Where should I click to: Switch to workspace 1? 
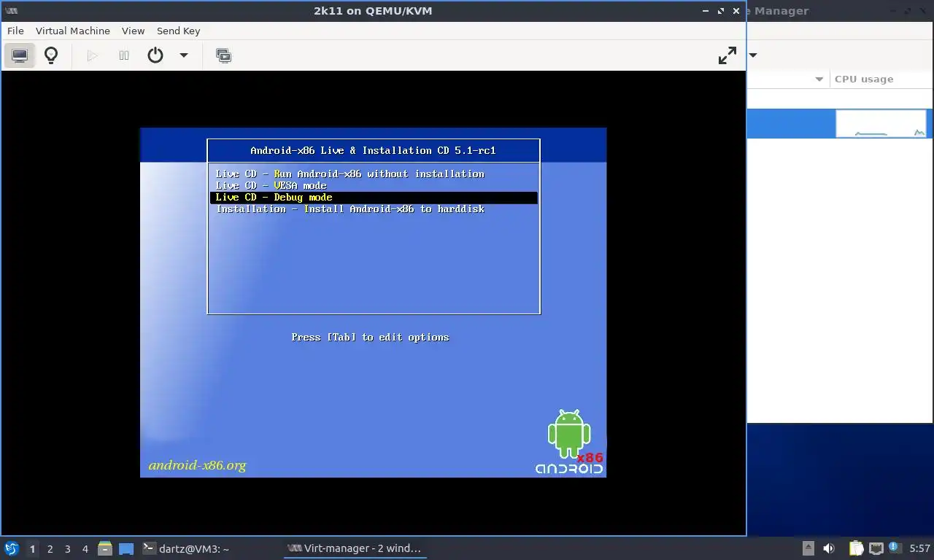tap(32, 548)
